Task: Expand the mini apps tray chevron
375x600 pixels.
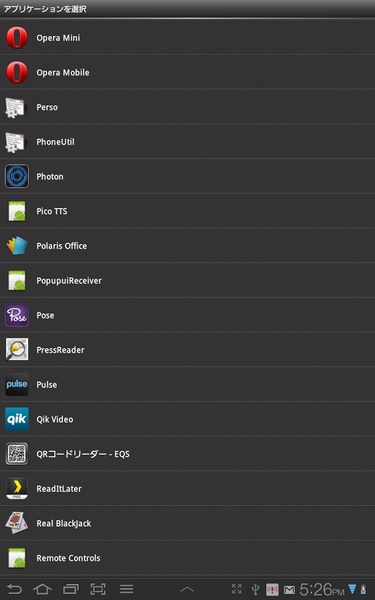Action: point(187,590)
